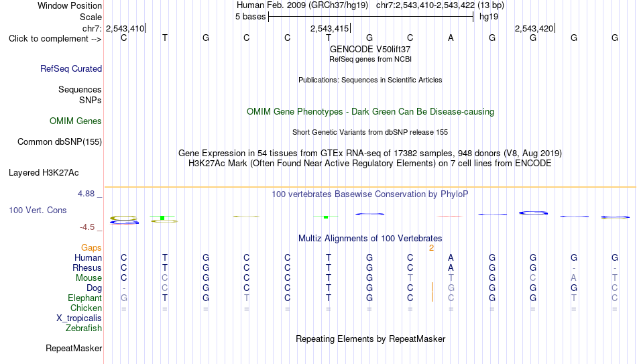
Task: Click the OMIM Gene Phenotypes track title
Action: (370, 112)
